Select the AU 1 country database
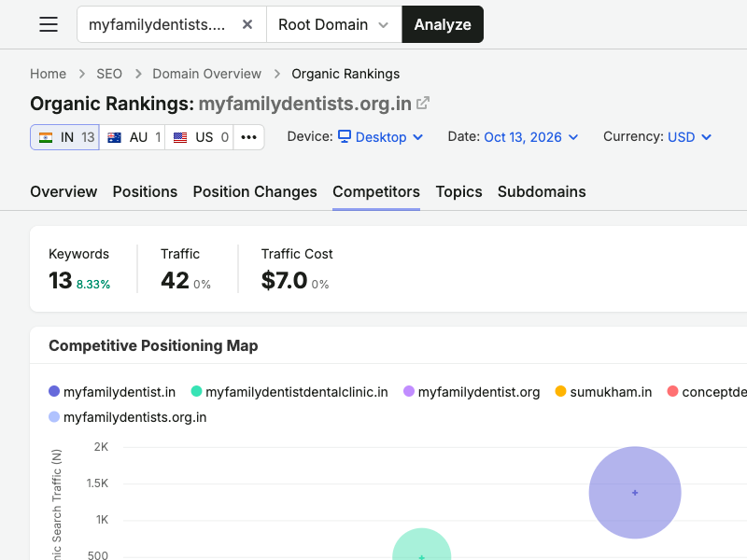 (x=133, y=137)
